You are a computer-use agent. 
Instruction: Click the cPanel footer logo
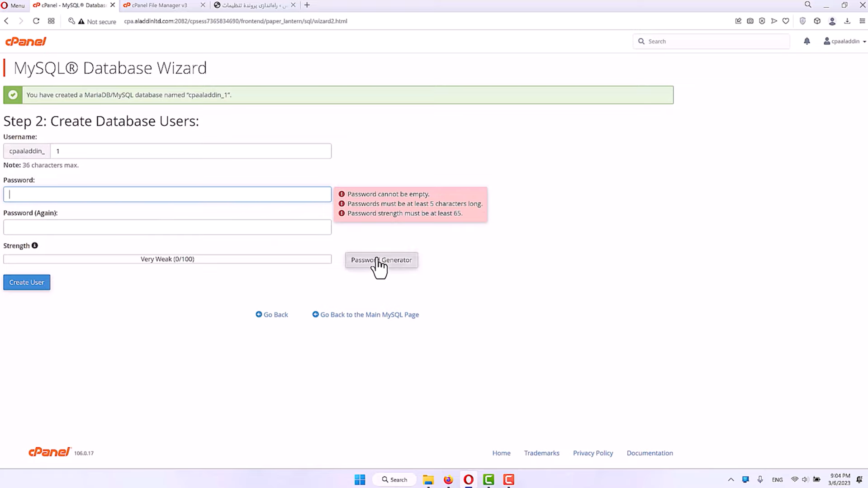click(50, 452)
